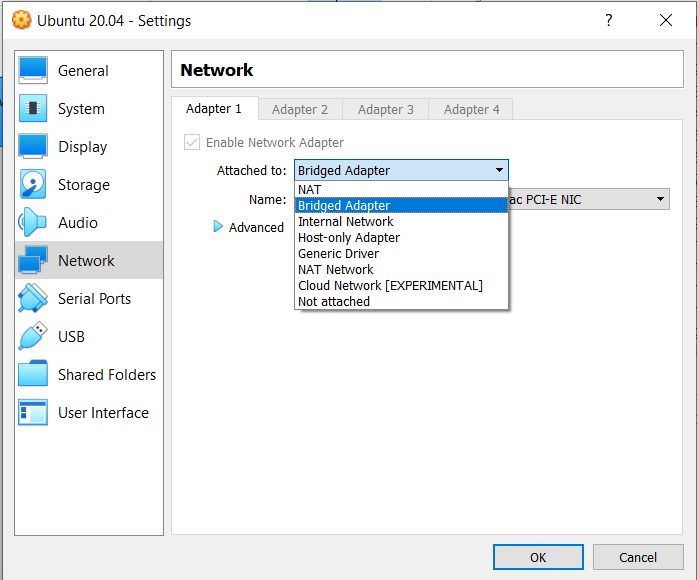This screenshot has height=580, width=697.
Task: Click the User Interface window icon
Action: (33, 412)
